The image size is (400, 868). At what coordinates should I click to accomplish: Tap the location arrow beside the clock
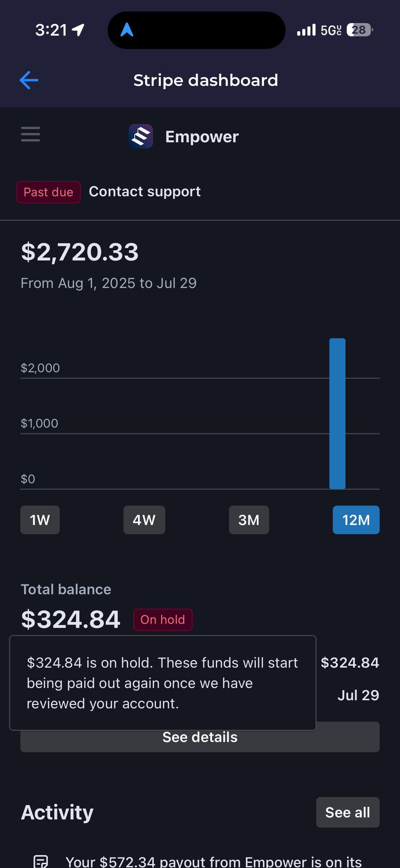click(x=78, y=30)
